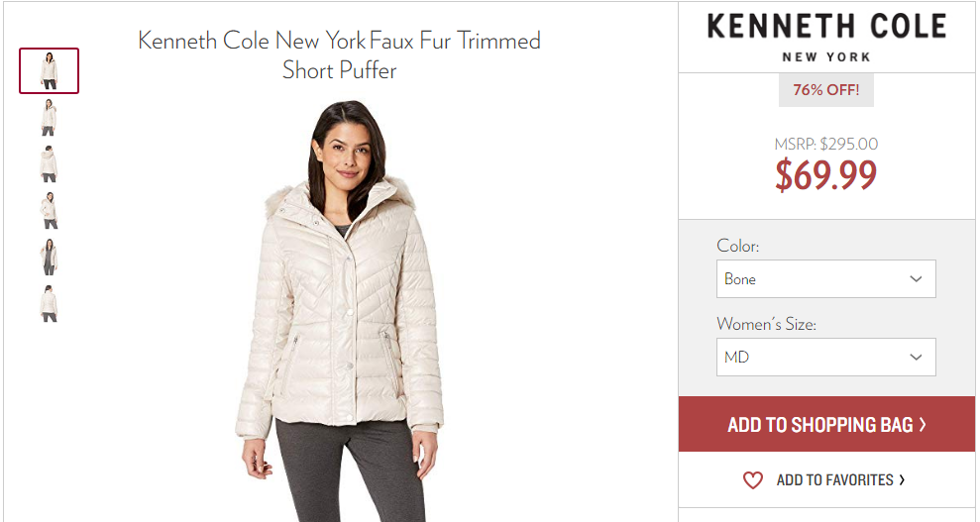The image size is (980, 522).
Task: Expand the Color dropdown chevron arrow
Action: [x=916, y=279]
